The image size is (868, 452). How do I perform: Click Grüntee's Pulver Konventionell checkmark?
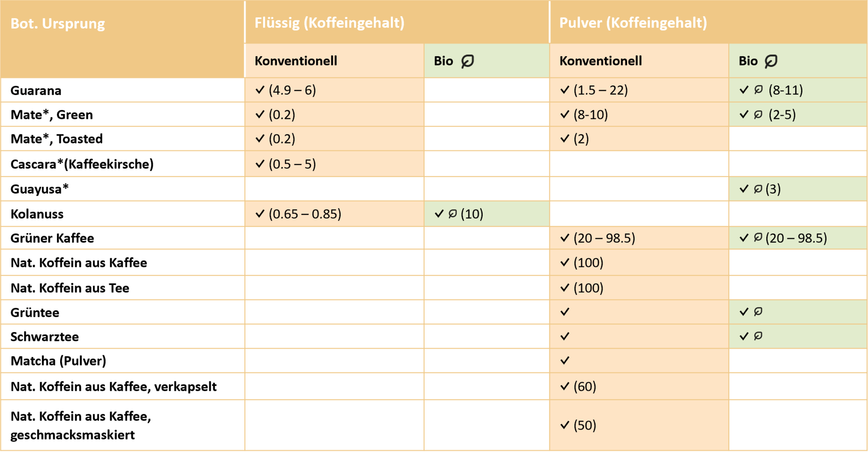click(x=565, y=312)
